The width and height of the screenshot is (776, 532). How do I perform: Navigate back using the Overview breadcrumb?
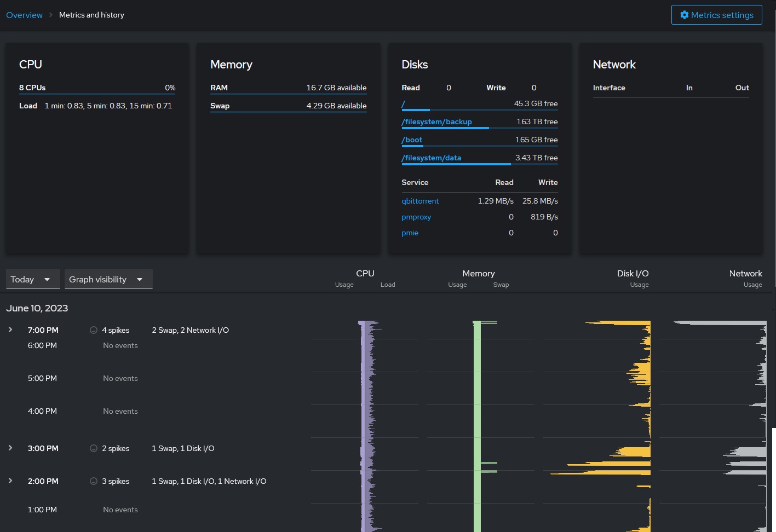coord(24,15)
